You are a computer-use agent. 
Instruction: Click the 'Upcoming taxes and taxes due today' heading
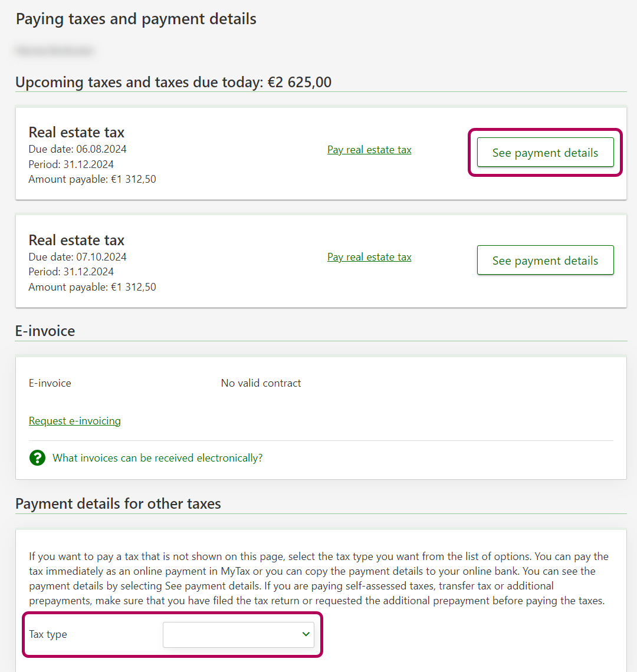(x=173, y=82)
